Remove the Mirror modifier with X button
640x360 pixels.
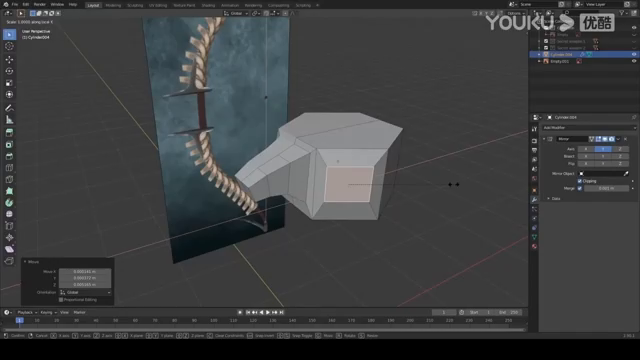625,139
